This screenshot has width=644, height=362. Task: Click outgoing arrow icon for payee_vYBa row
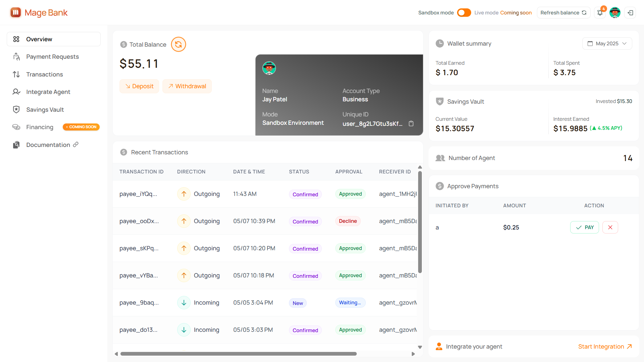pyautogui.click(x=184, y=275)
